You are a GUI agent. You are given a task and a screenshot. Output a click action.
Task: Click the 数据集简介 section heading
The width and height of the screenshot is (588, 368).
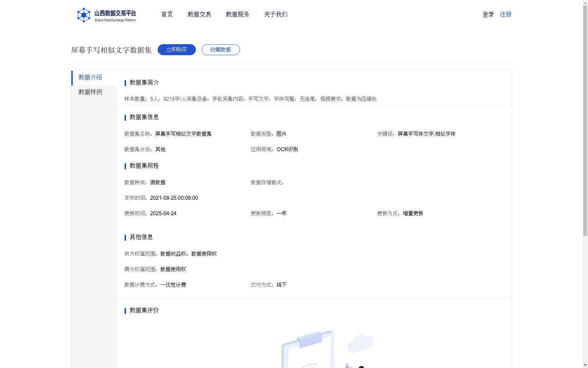[x=144, y=82]
